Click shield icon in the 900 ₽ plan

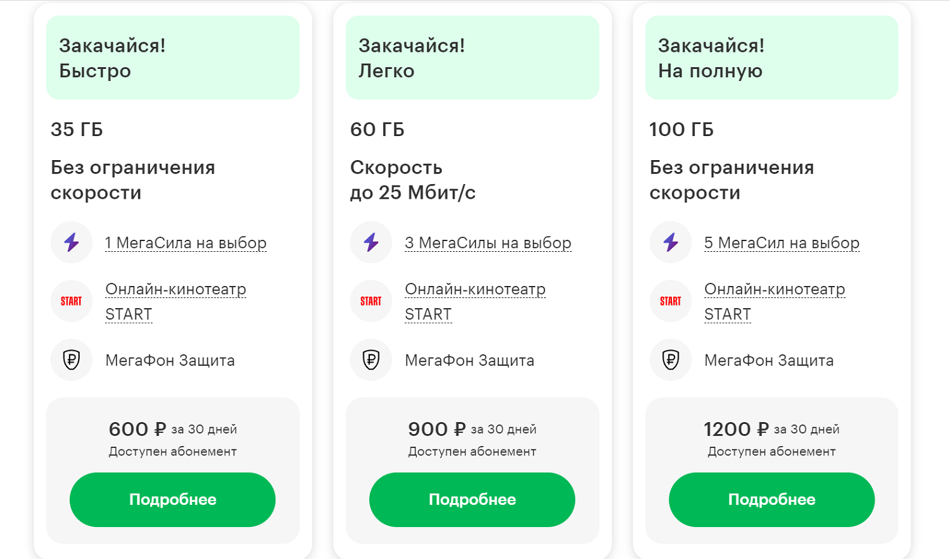click(371, 360)
